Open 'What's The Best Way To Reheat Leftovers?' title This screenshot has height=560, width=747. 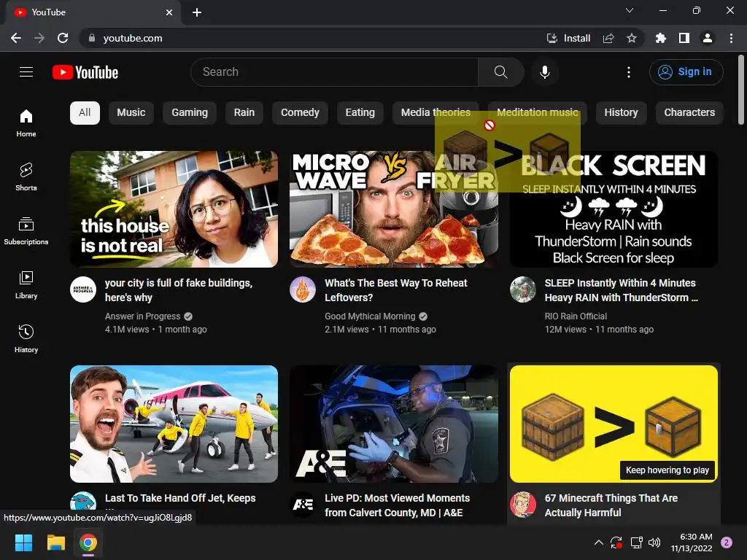[x=396, y=290]
